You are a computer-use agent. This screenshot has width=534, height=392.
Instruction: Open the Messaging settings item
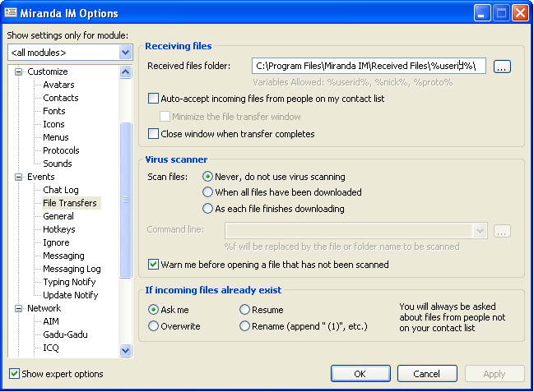63,256
